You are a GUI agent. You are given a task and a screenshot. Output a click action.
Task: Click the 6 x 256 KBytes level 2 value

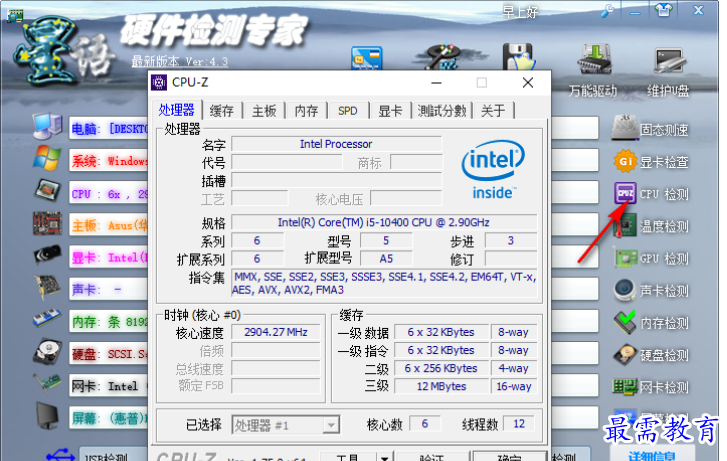coord(441,368)
